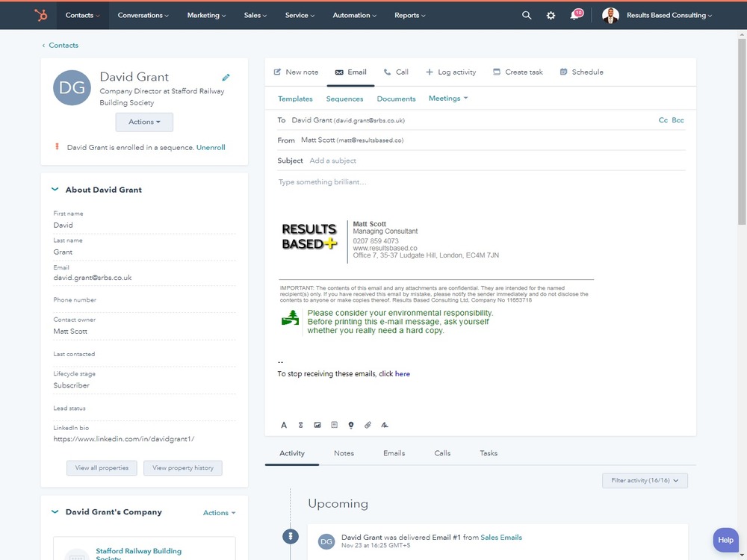Open Documents link

(x=396, y=99)
